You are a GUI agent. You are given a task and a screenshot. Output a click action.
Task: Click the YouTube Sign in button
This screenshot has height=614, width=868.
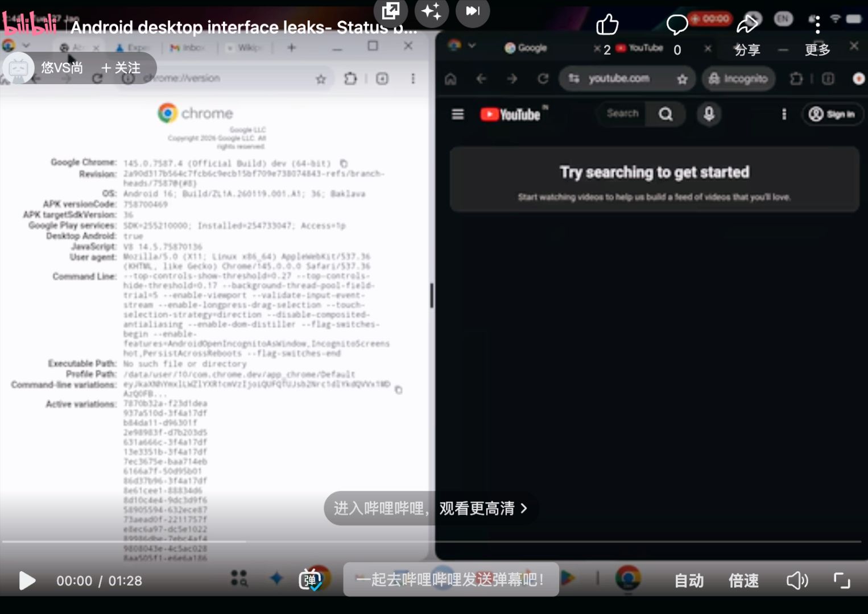tap(833, 114)
